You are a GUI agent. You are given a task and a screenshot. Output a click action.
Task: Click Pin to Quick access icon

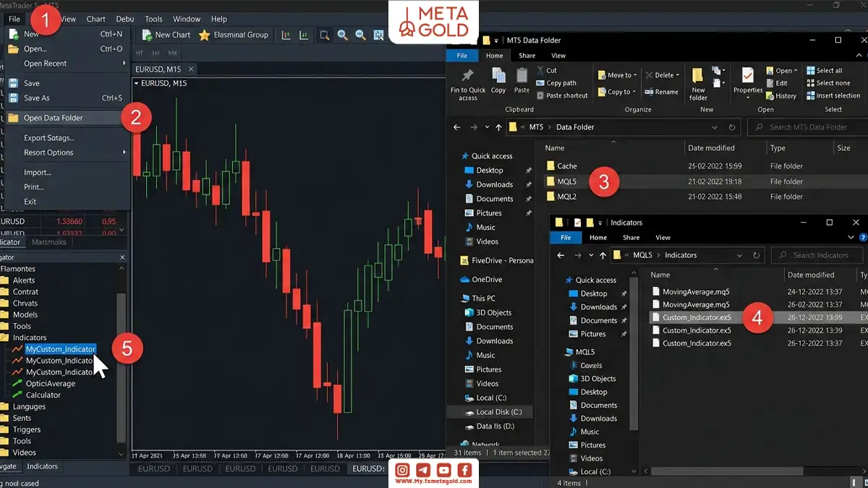click(468, 75)
